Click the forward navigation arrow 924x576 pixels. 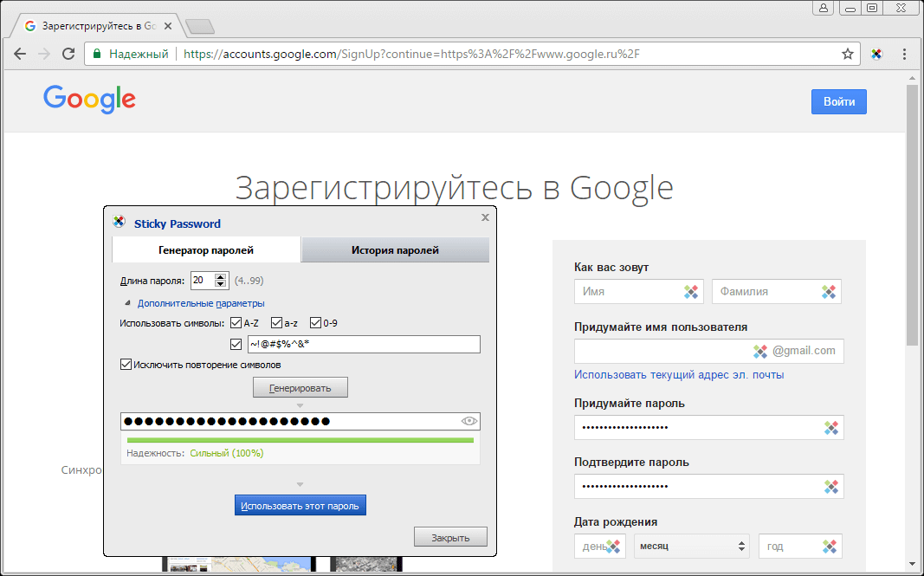point(44,55)
